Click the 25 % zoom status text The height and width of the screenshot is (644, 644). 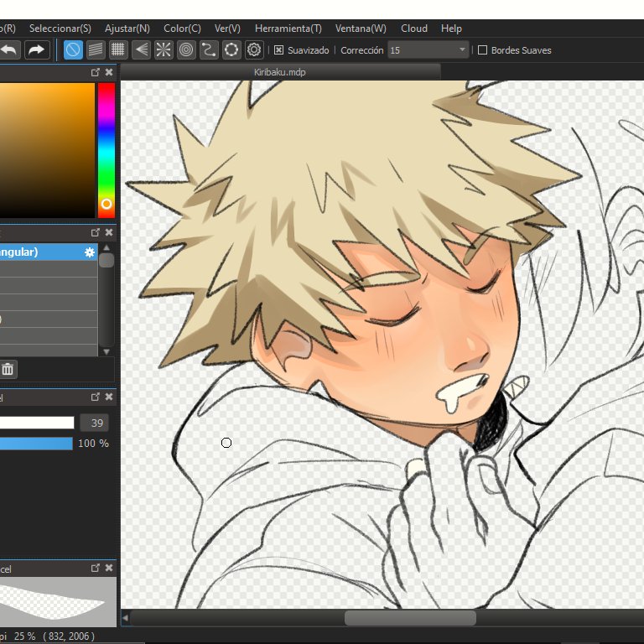pos(24,636)
